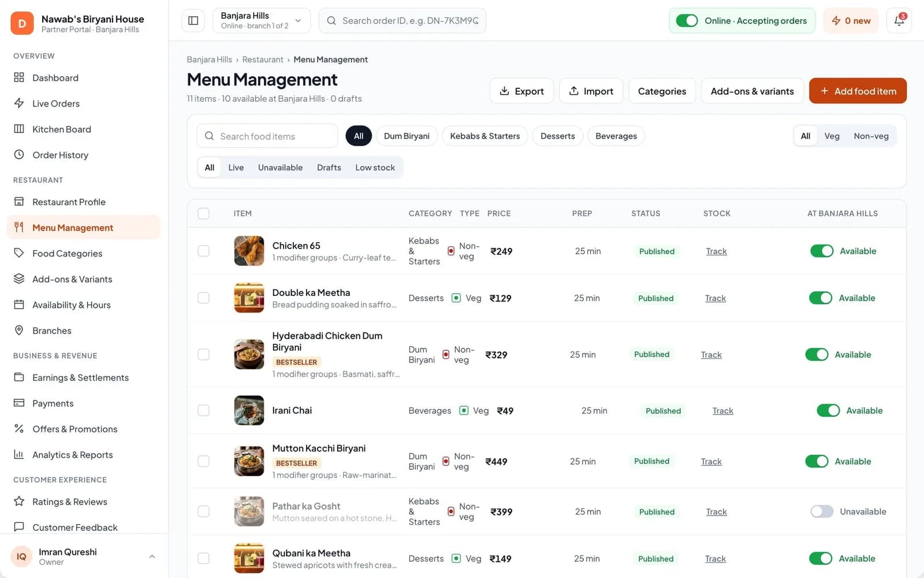The width and height of the screenshot is (924, 578).
Task: Check the Qubani ka Meetha checkbox
Action: click(203, 558)
